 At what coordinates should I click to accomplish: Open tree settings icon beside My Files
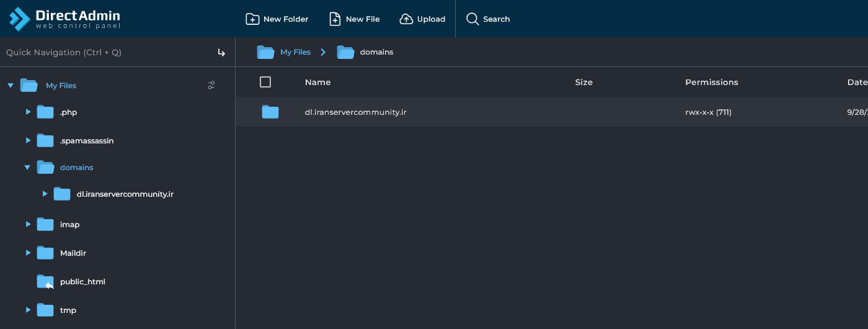click(211, 85)
